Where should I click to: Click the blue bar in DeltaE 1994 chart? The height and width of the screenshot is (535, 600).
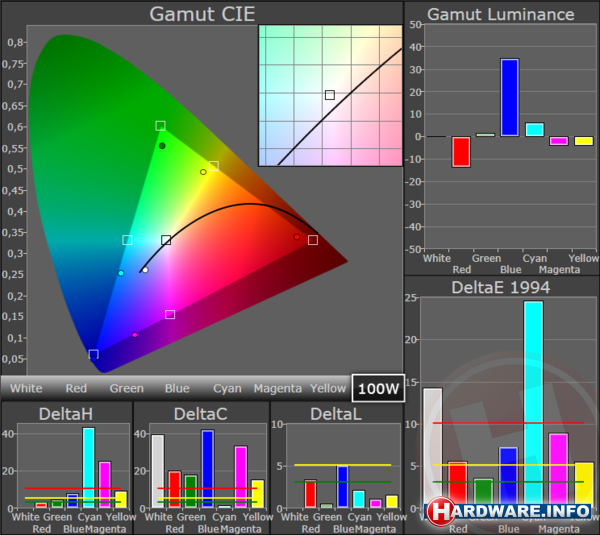[x=509, y=478]
